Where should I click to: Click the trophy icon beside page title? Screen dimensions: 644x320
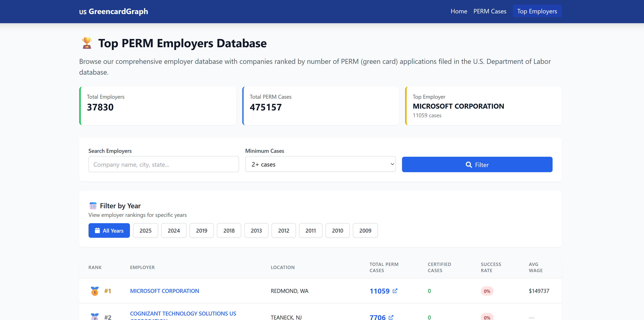pos(87,43)
